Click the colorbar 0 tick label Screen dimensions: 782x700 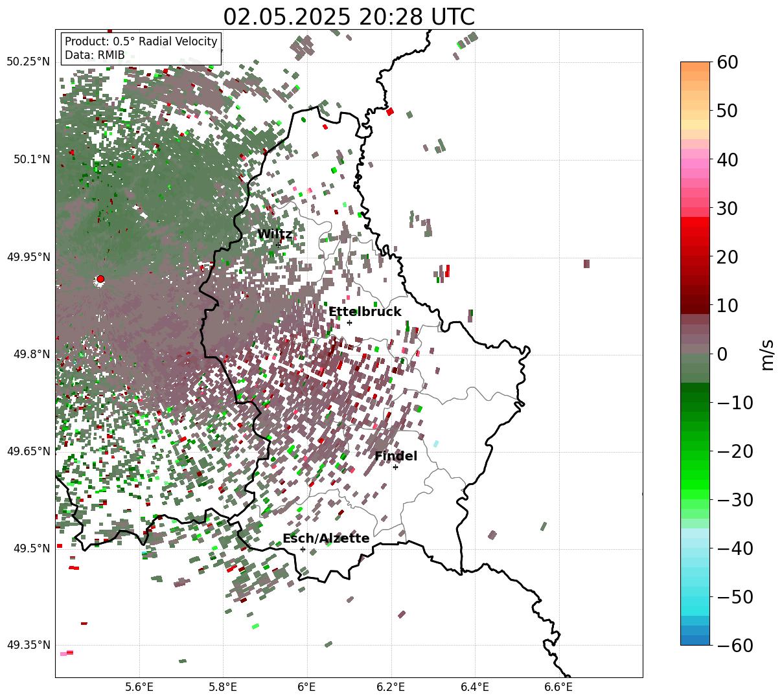coord(722,354)
